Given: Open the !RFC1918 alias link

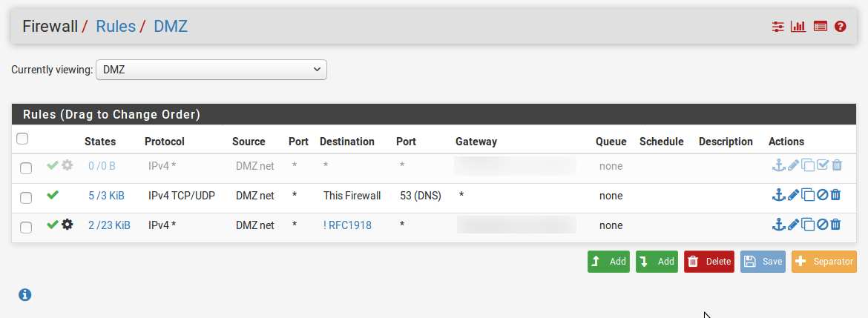Looking at the screenshot, I should click(347, 225).
